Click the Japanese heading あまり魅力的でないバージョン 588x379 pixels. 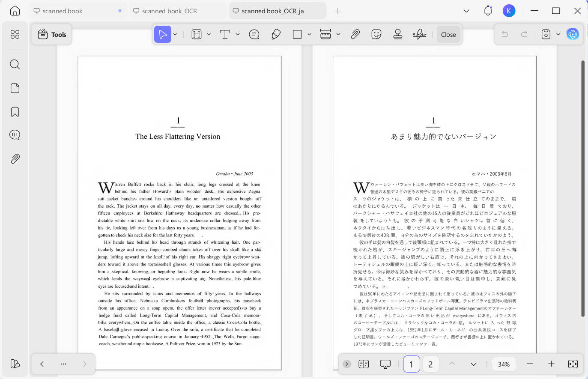click(x=444, y=137)
